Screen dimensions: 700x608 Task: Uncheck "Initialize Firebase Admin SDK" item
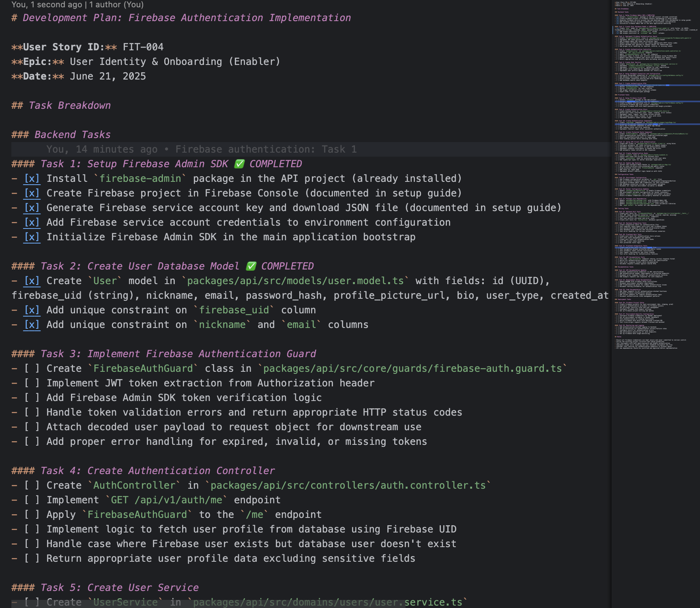click(x=32, y=237)
